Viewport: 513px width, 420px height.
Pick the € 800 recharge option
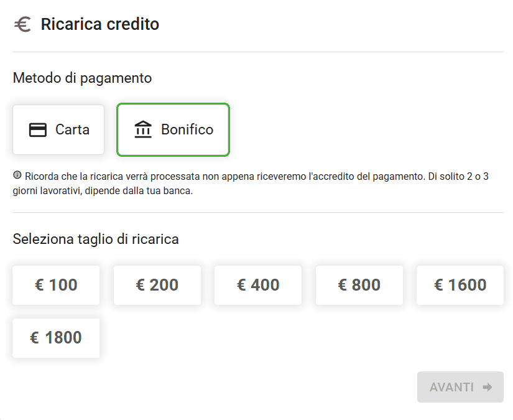pyautogui.click(x=359, y=285)
